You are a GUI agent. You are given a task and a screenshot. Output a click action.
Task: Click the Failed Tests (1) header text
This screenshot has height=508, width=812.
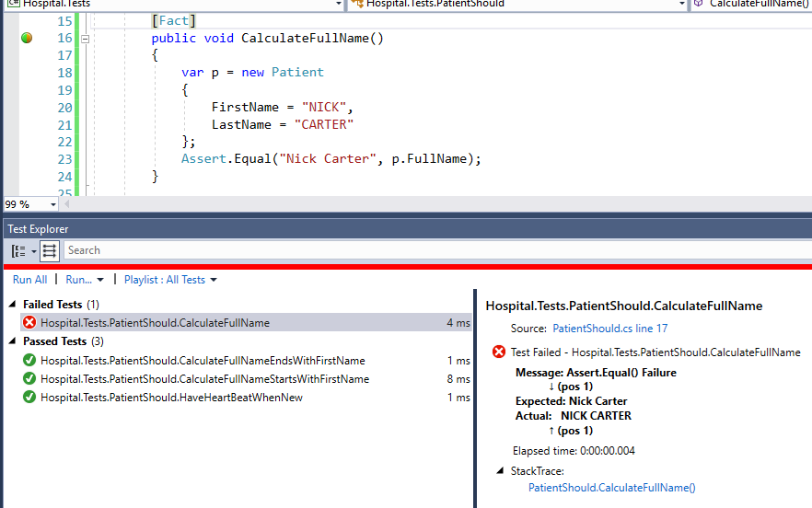(x=61, y=305)
